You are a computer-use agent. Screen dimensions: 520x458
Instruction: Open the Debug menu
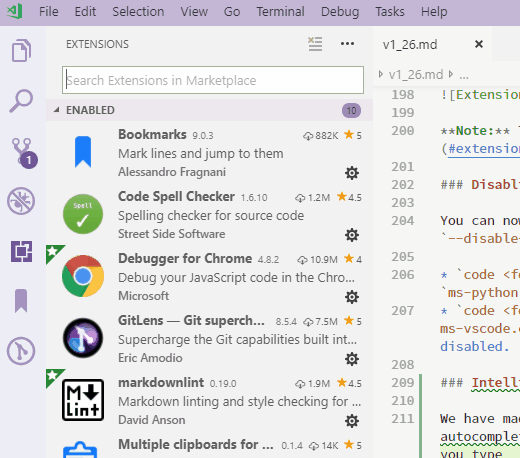[340, 12]
